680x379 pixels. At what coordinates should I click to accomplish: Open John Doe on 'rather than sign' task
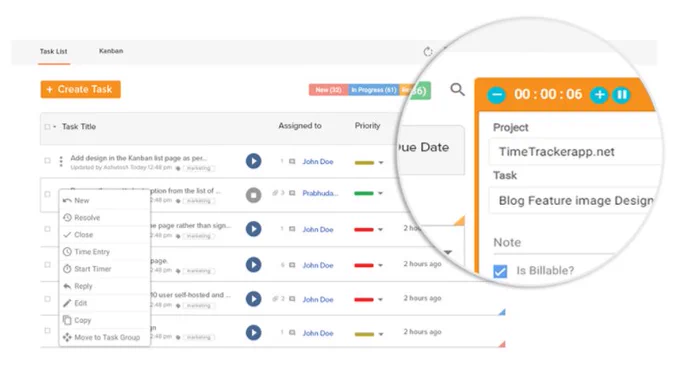click(x=318, y=229)
